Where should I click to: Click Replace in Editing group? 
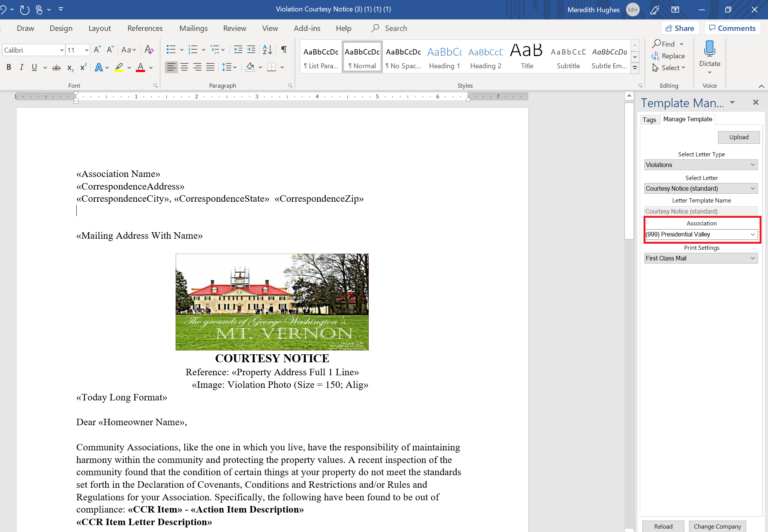click(668, 56)
